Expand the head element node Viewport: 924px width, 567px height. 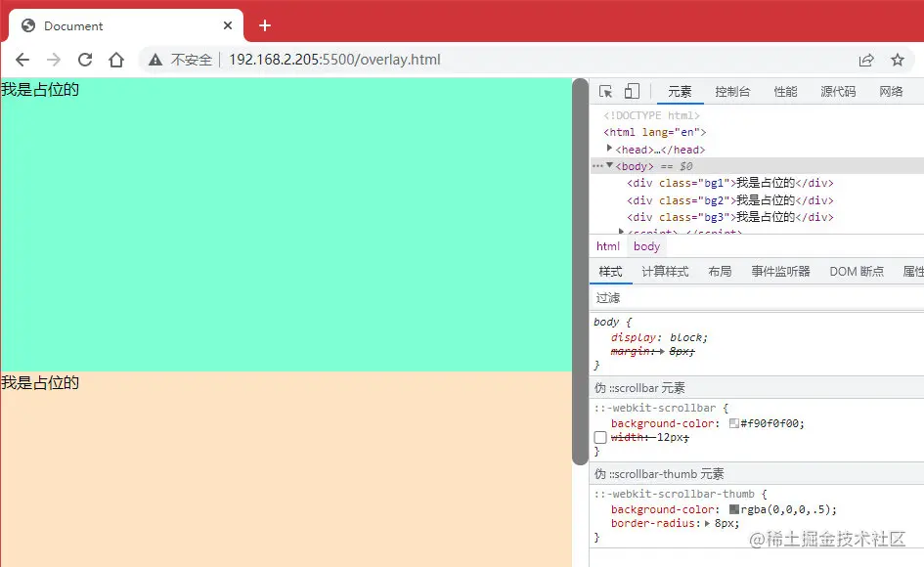click(609, 149)
